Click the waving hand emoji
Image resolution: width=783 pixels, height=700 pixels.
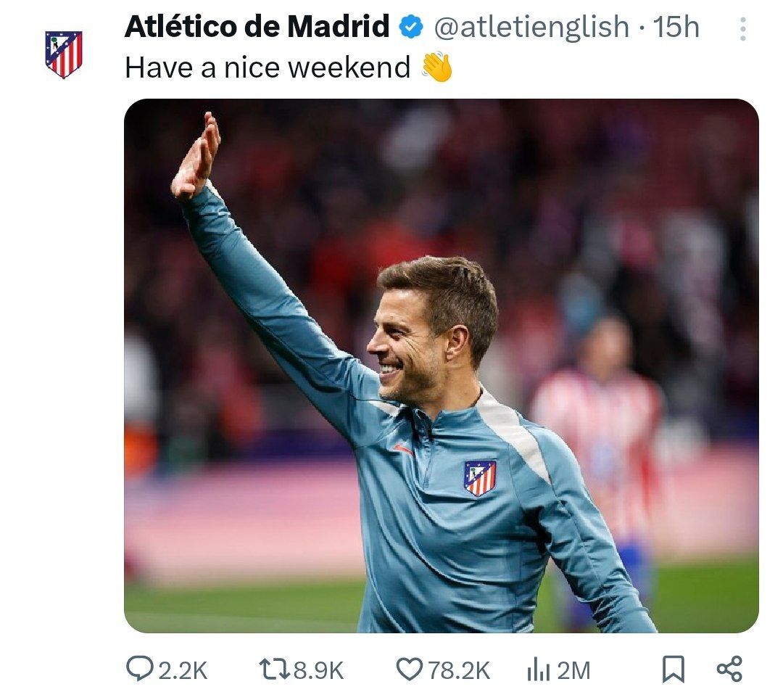437,67
